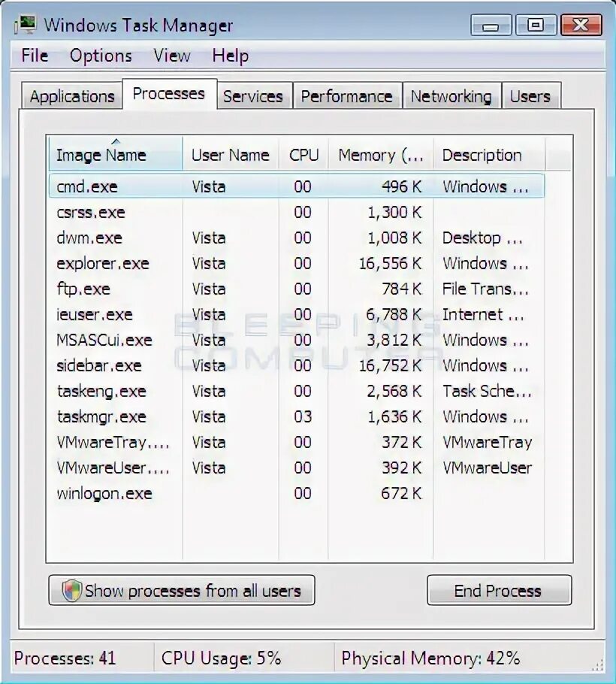Close the Windows Task Manager window
Viewport: 616px width, 684px height.
tap(581, 25)
